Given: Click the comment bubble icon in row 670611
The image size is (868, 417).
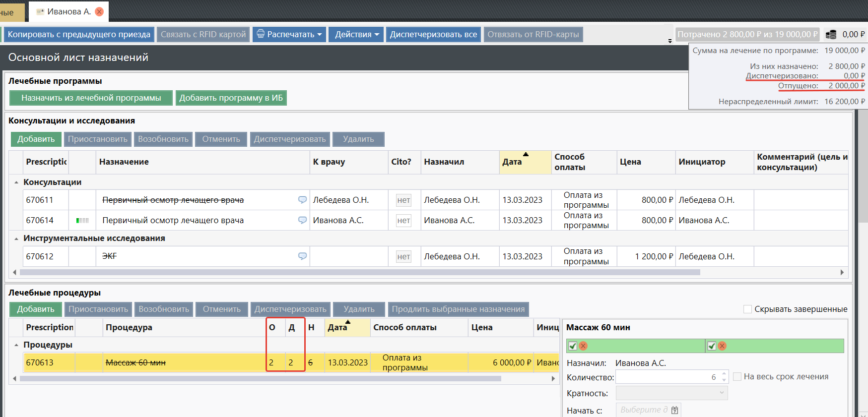Looking at the screenshot, I should 302,200.
